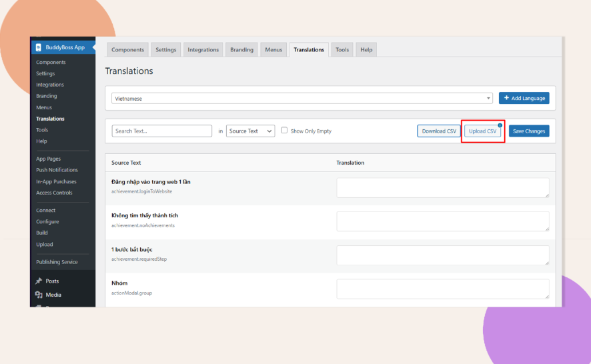
Task: Click the Source Text column header
Action: [x=126, y=163]
